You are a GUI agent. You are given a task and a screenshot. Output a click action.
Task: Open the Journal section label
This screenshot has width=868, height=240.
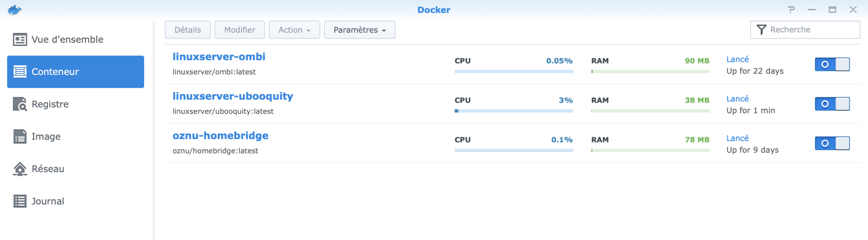pyautogui.click(x=48, y=201)
